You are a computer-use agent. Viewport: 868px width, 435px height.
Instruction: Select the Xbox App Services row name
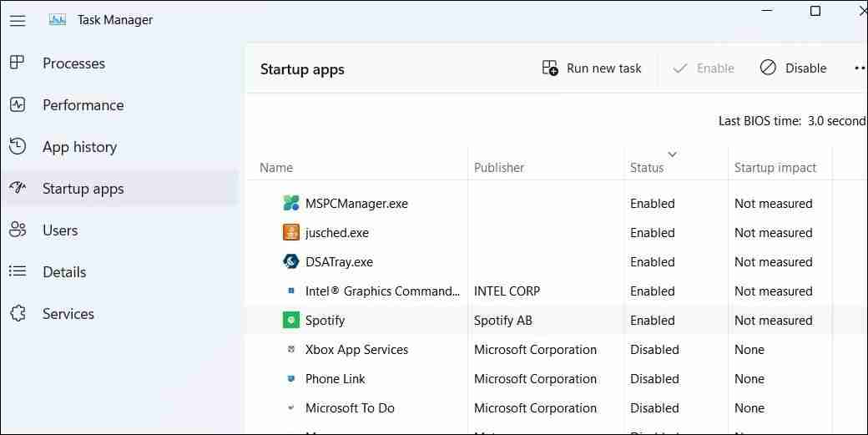(356, 350)
